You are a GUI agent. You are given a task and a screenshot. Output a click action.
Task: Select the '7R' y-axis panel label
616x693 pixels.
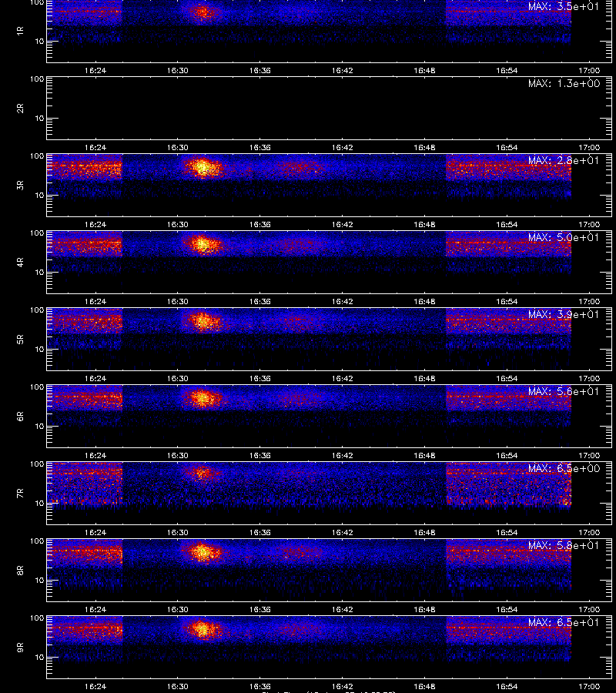[20, 494]
